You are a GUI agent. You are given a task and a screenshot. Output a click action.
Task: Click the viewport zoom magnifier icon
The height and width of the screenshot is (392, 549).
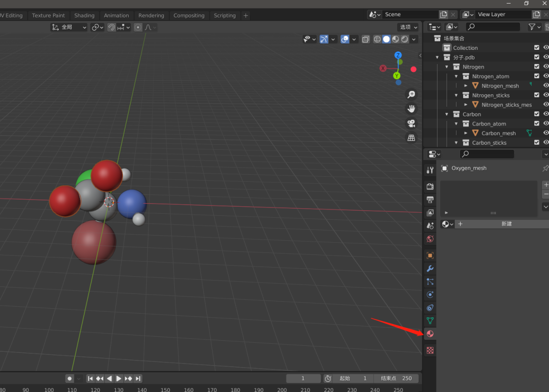pos(411,94)
